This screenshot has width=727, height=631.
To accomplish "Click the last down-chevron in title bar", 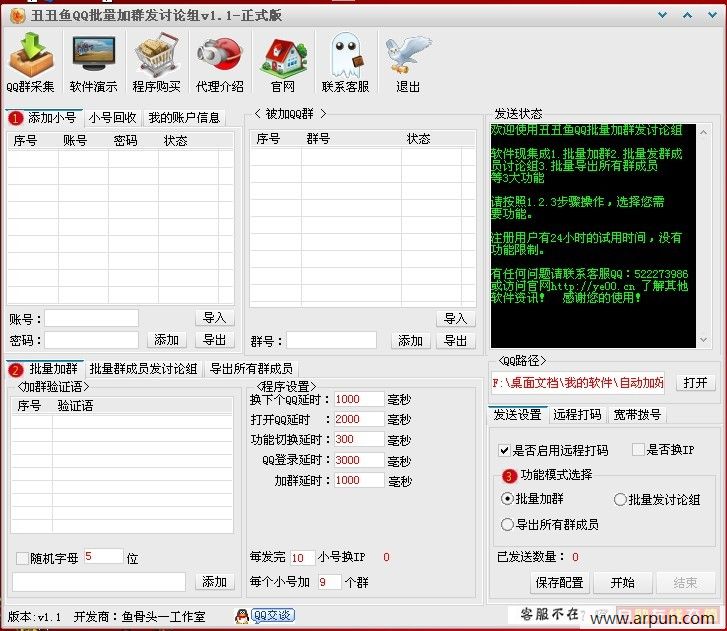I will (712, 15).
